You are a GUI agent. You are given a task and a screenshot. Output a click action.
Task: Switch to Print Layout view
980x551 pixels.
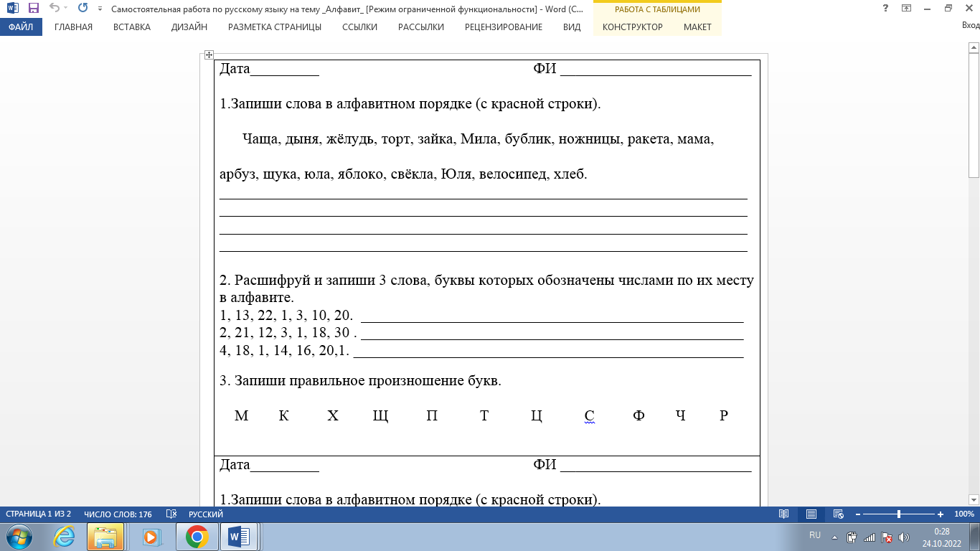click(811, 514)
